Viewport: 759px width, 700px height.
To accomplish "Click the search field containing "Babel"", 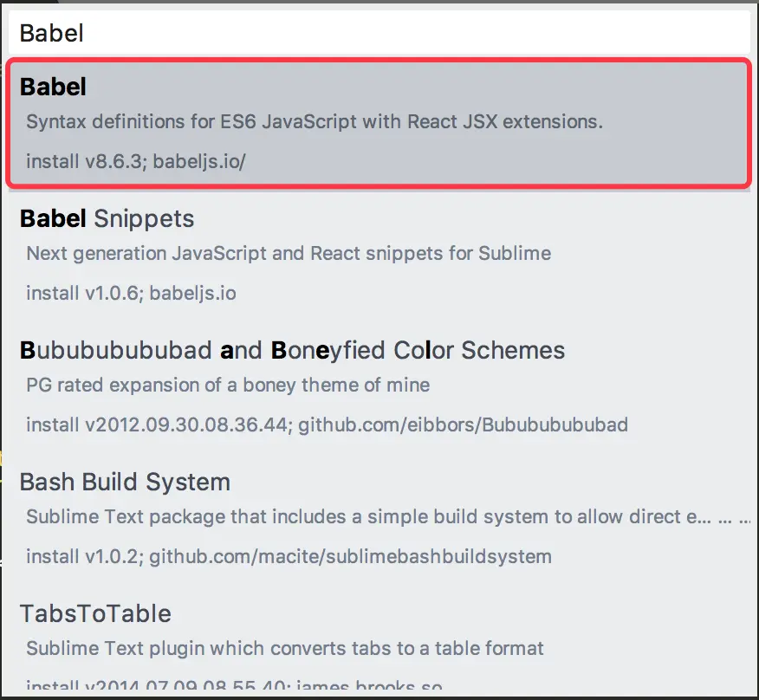I will click(x=379, y=33).
